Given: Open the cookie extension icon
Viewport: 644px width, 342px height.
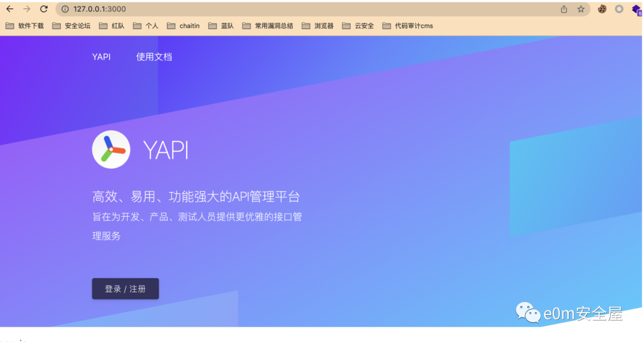Looking at the screenshot, I should tap(602, 9).
